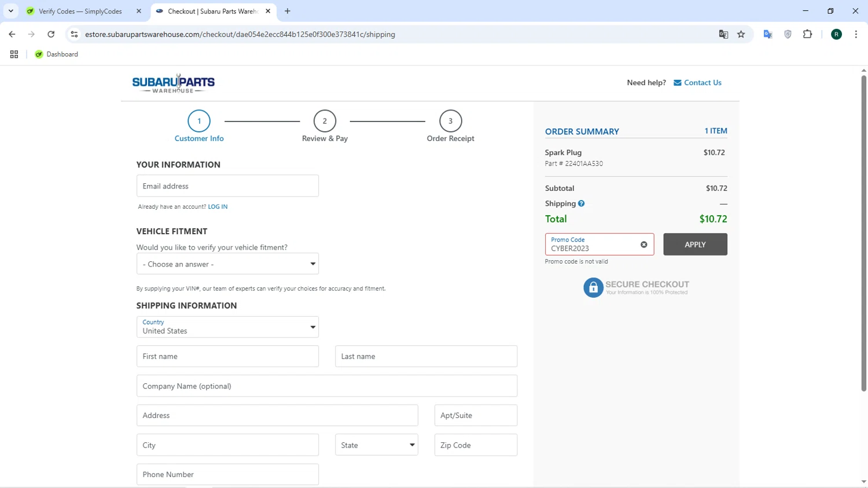Viewport: 868px width, 488px height.
Task: Click the LOG IN link
Action: (x=218, y=206)
